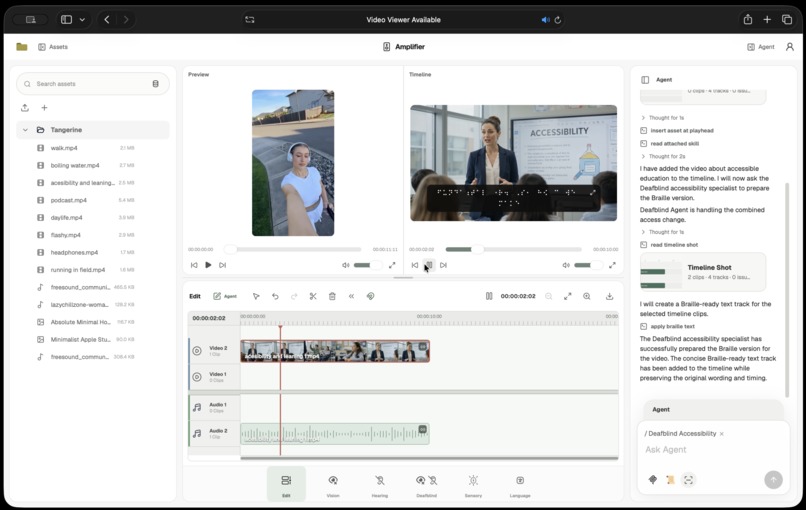Open the Assets panel button
Viewport: 806px width, 510px height.
click(53, 47)
